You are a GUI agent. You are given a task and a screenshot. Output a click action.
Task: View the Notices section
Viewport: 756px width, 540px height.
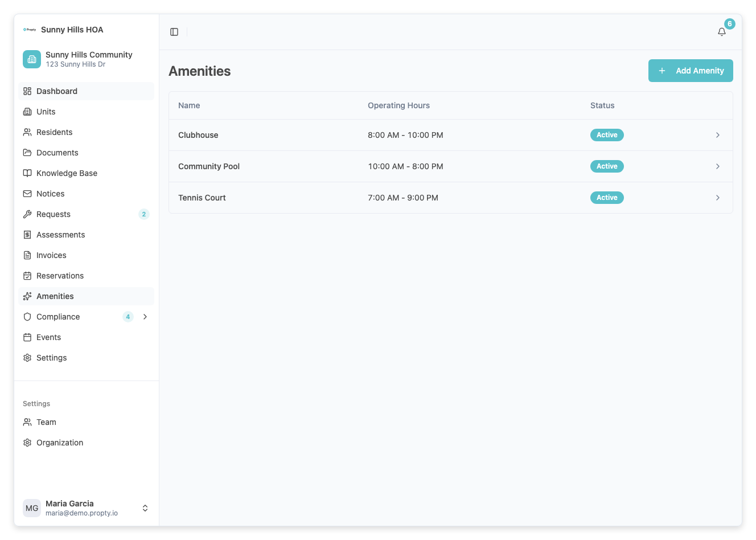(x=51, y=194)
